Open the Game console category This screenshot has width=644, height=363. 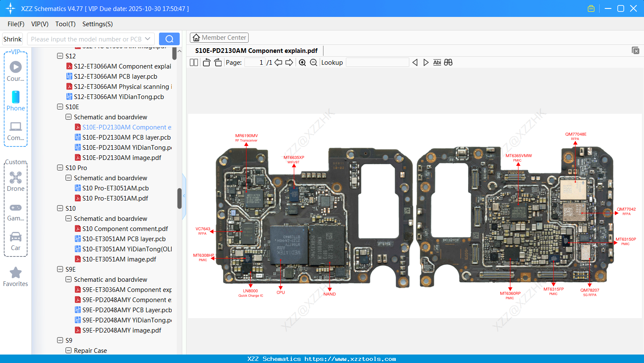16,212
